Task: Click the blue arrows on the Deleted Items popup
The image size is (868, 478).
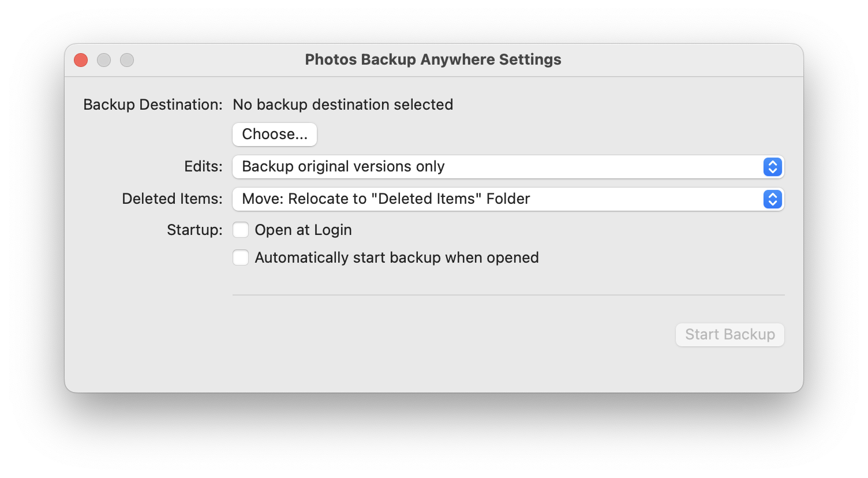Action: click(772, 199)
